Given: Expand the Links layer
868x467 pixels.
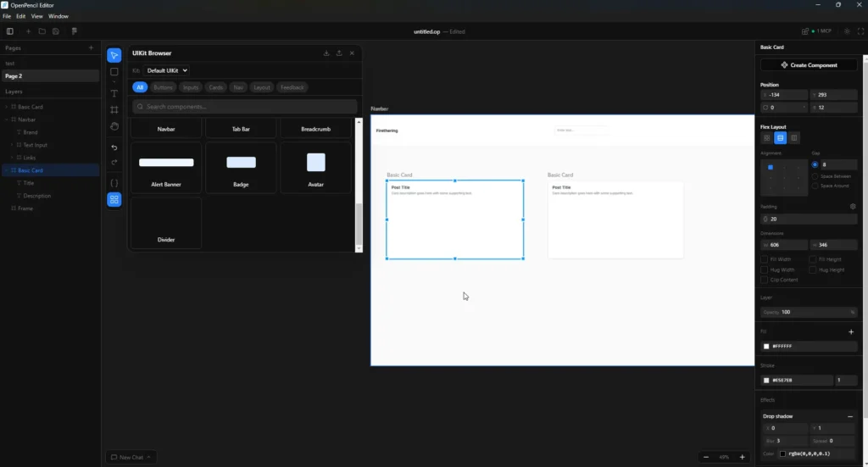Looking at the screenshot, I should click(x=12, y=158).
